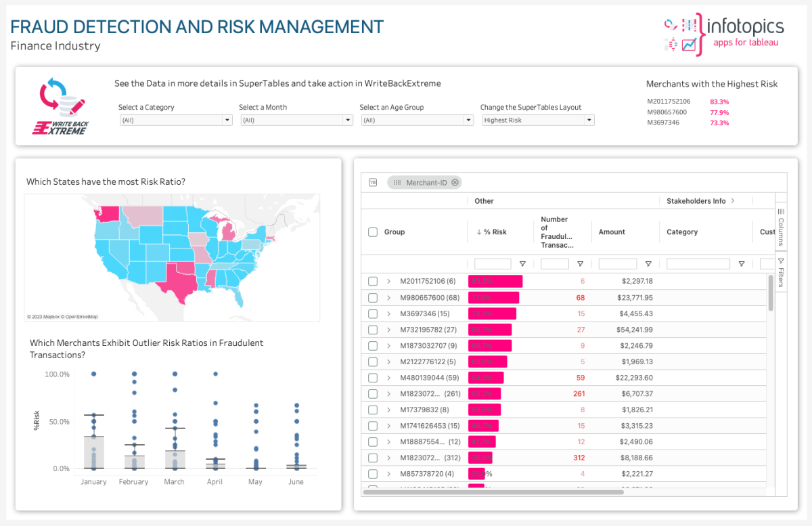812x526 pixels.
Task: Open the Change SuperTables Layout dropdown
Action: point(537,120)
